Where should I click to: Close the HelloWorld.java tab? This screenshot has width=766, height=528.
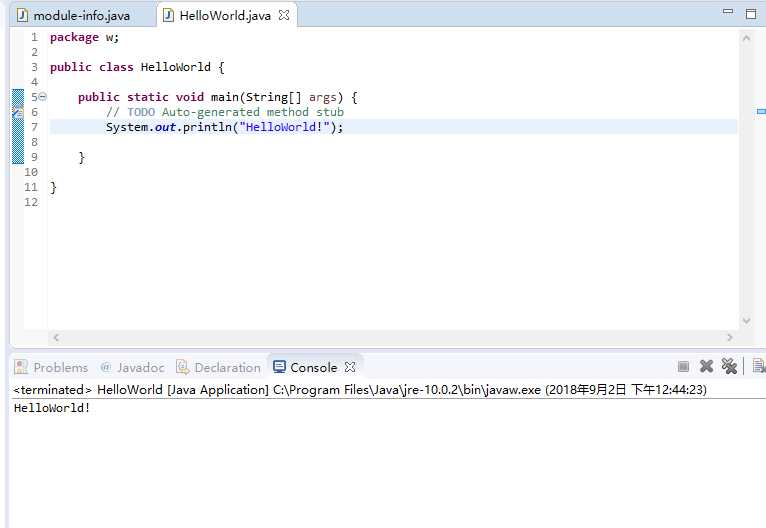pos(284,15)
